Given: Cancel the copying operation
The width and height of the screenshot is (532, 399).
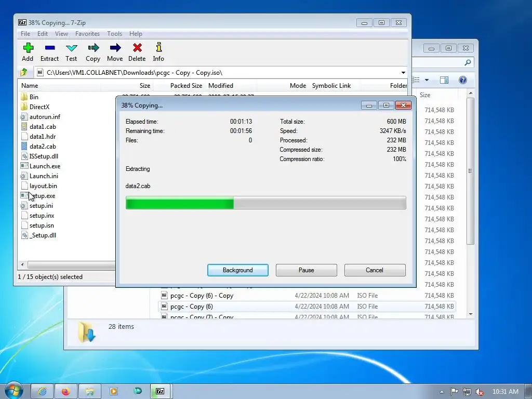Looking at the screenshot, I should (x=375, y=270).
